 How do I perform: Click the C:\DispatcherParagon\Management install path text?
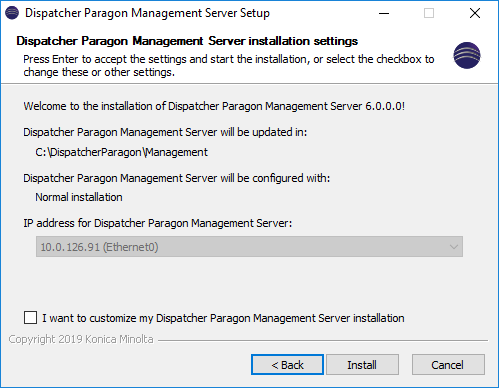[x=121, y=152]
